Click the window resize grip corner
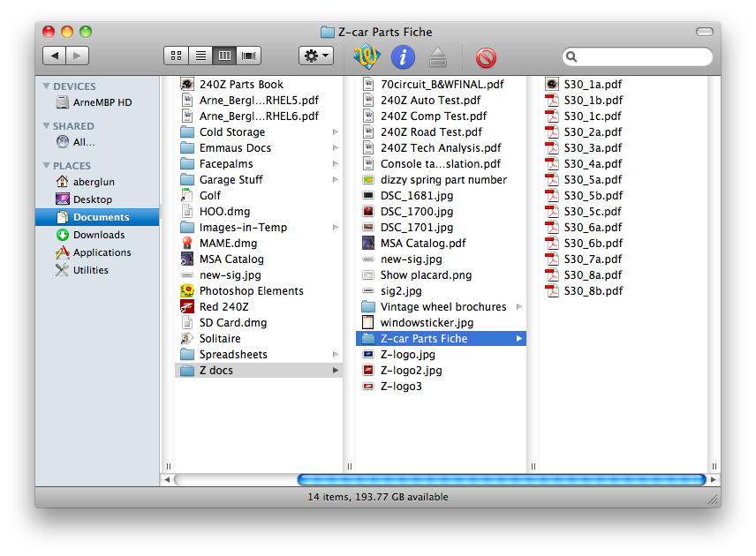Image resolution: width=756 pixels, height=556 pixels. [714, 500]
